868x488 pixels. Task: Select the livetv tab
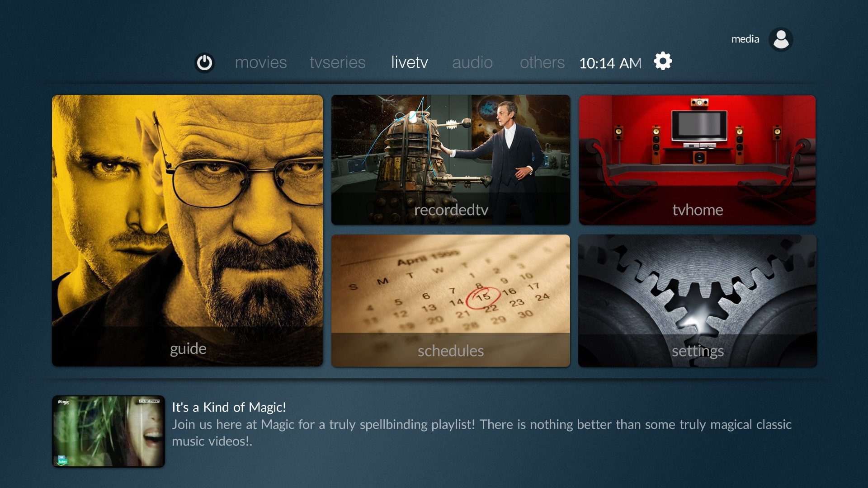click(x=410, y=62)
